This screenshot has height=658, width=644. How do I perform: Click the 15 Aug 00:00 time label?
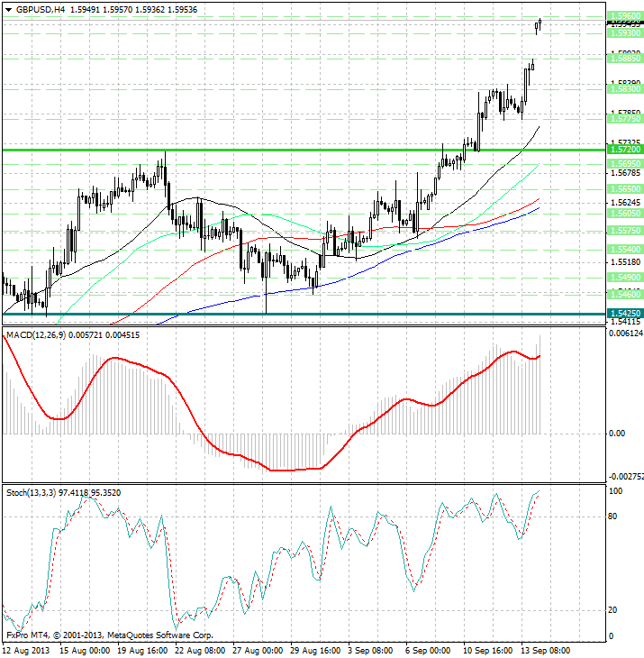pos(85,651)
